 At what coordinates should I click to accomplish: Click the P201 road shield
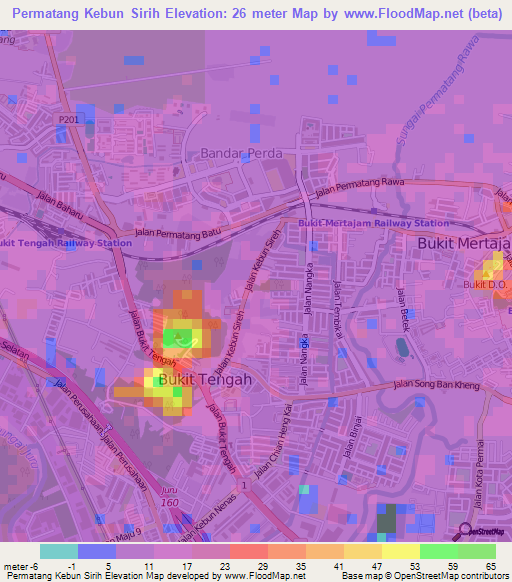pos(69,120)
